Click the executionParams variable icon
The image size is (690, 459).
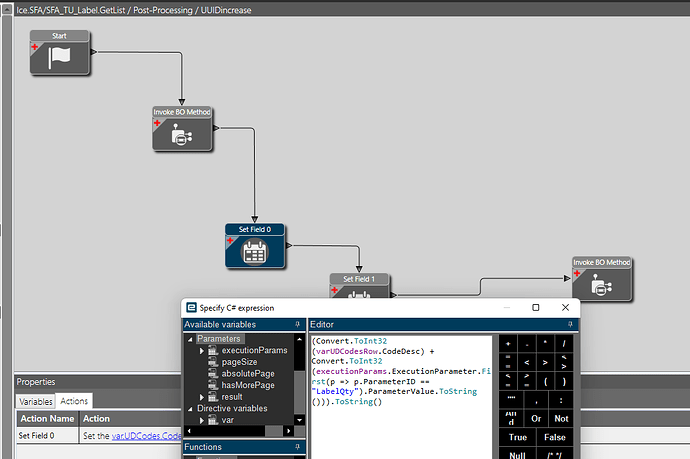point(213,350)
